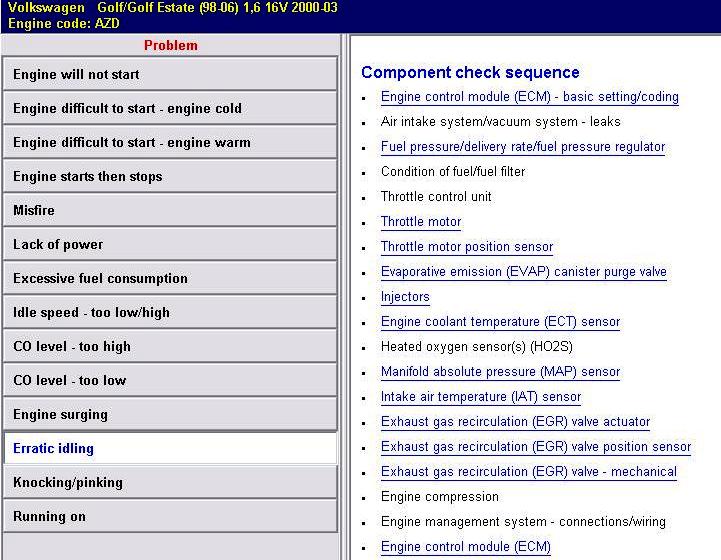Pick the 'Lack of power' problem

[x=170, y=244]
